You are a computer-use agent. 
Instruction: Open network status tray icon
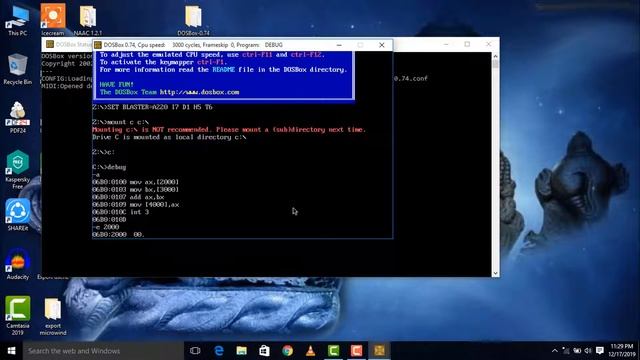point(566,351)
